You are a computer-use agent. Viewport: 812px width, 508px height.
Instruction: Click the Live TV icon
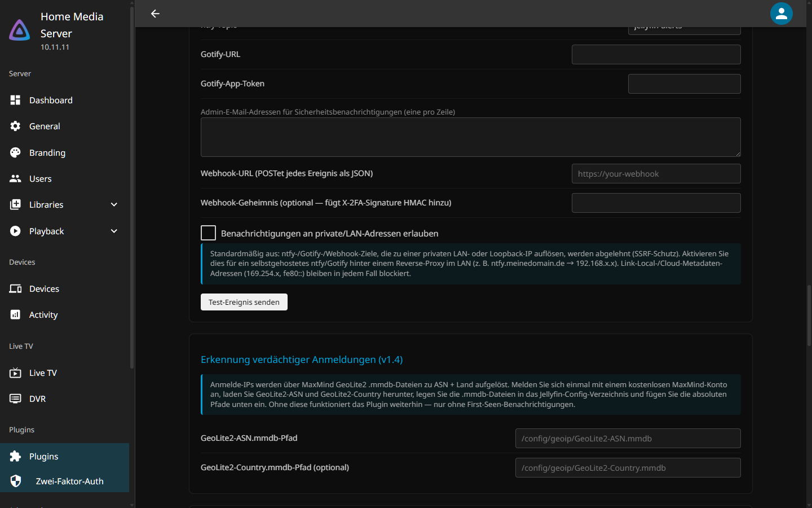click(x=15, y=373)
